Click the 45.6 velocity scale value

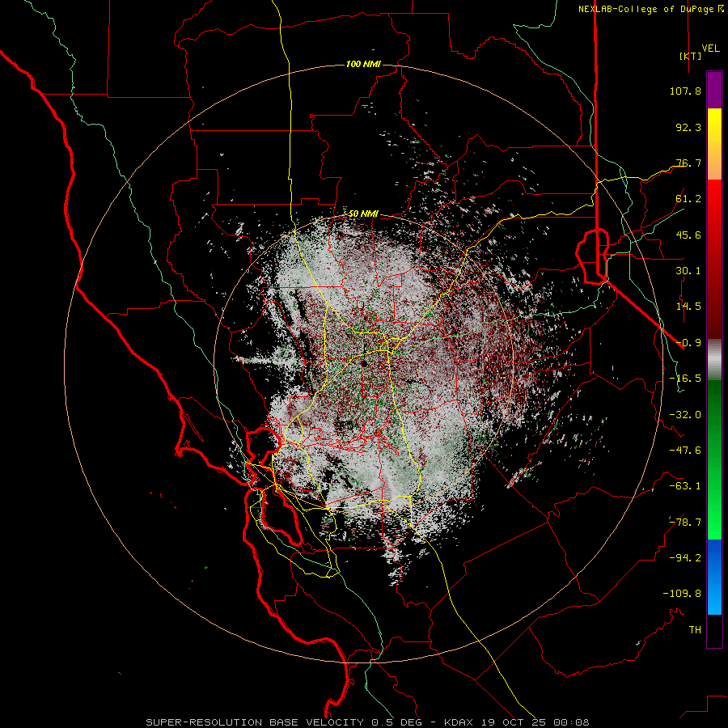(x=688, y=235)
